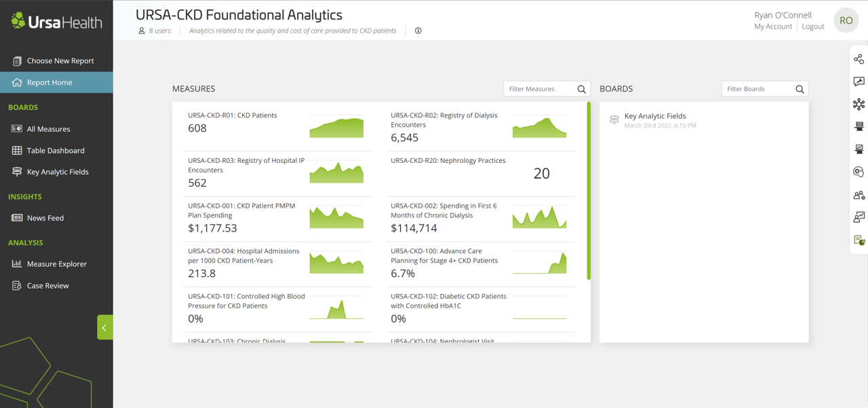Open the RO user avatar

pos(846,20)
